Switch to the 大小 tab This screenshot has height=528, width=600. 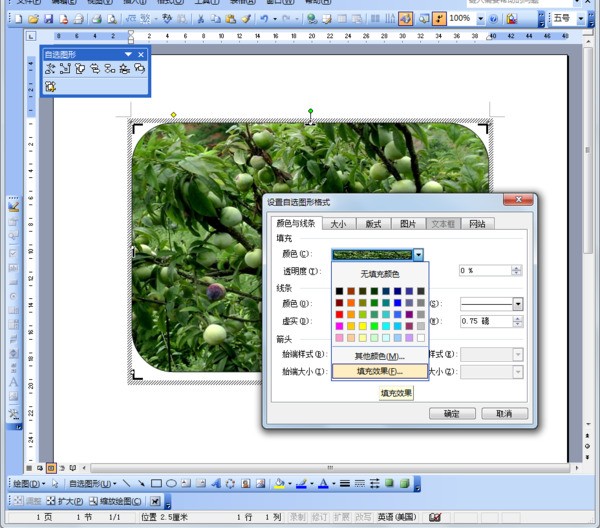click(339, 224)
